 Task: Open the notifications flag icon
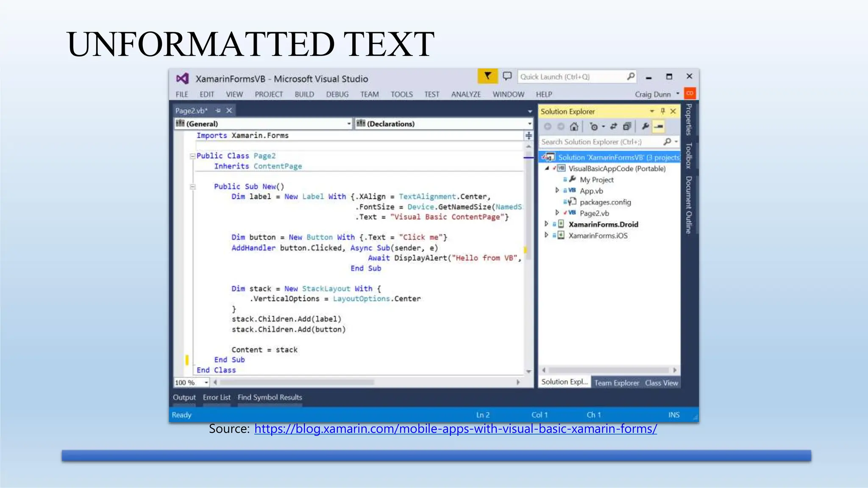[x=487, y=76]
